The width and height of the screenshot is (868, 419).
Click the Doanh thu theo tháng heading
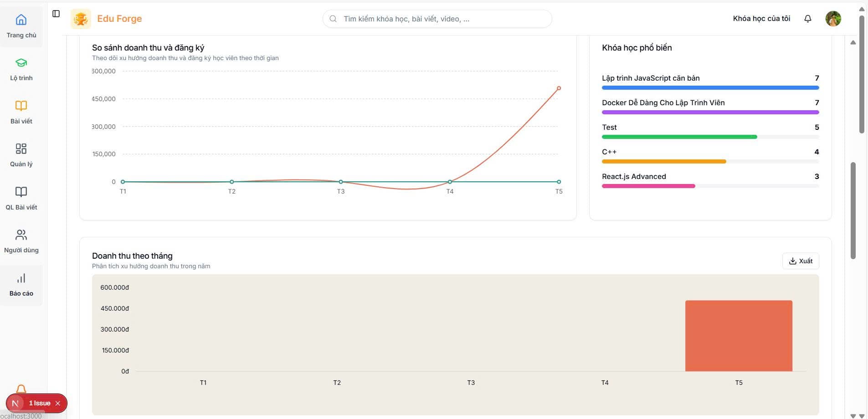(132, 255)
